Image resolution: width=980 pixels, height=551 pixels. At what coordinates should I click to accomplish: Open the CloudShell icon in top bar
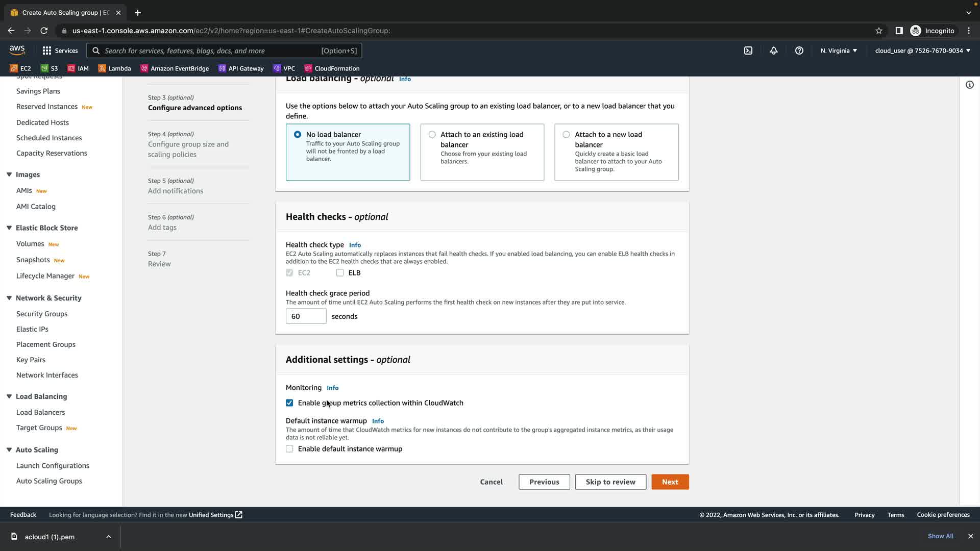748,51
